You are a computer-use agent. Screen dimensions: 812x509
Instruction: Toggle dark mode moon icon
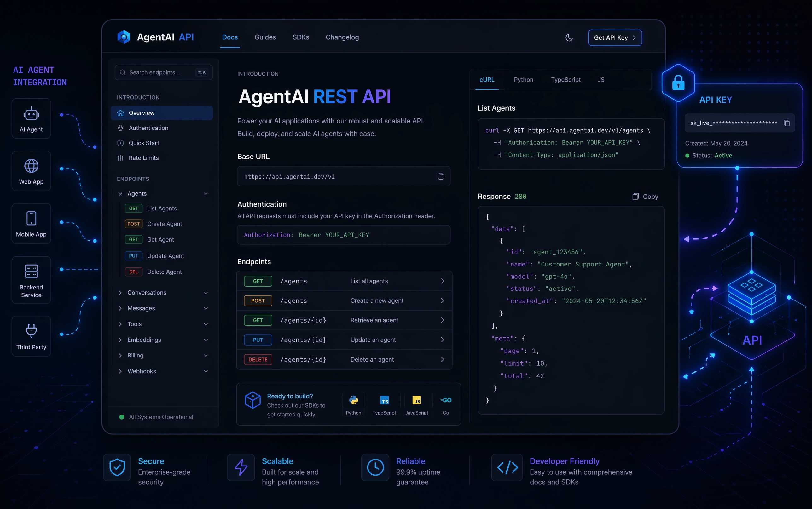(569, 38)
